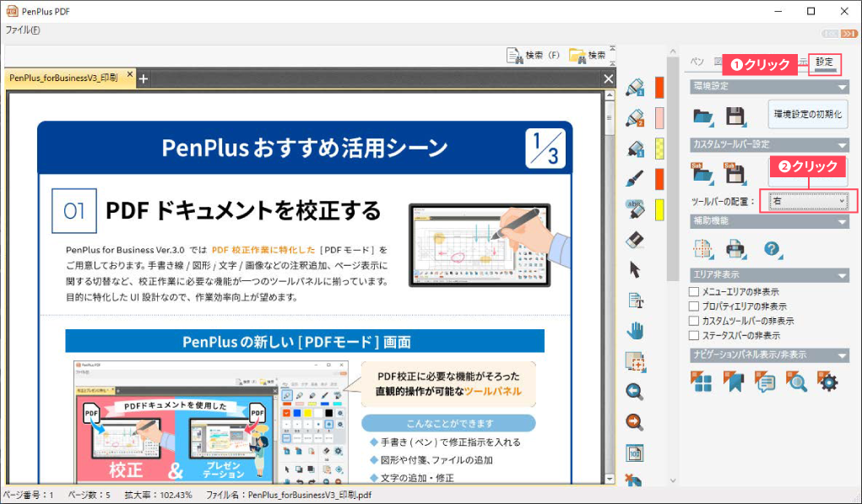Click the double right arrow panel button
This screenshot has height=504, width=862.
848,34
